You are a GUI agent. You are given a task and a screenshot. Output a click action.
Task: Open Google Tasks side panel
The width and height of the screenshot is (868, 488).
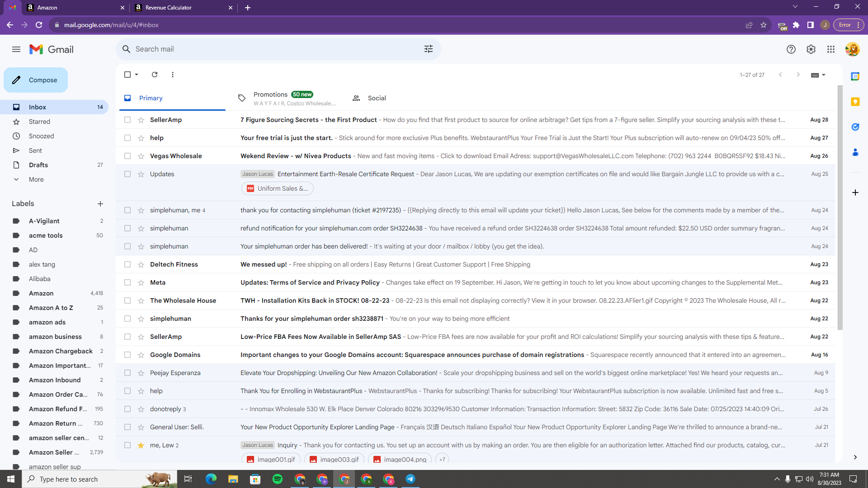855,127
